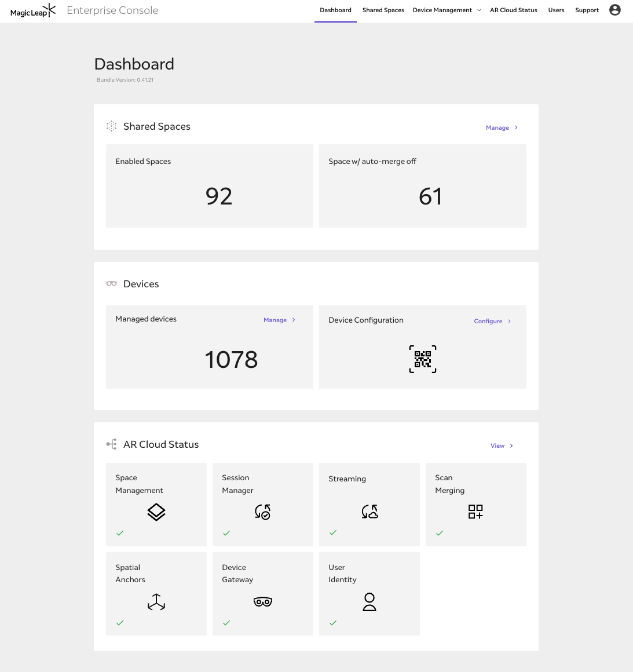This screenshot has width=633, height=672.
Task: Click the Devices section headset icon
Action: pos(111,284)
